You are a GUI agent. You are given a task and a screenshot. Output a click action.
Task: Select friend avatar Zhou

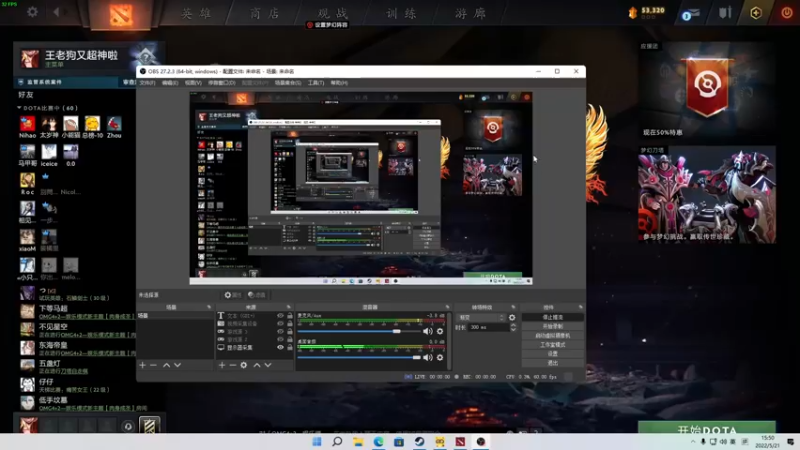click(114, 124)
